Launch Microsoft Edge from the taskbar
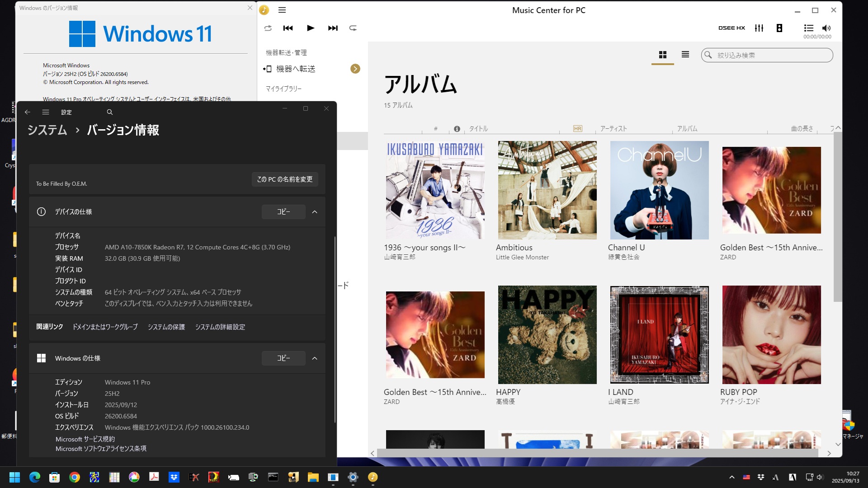This screenshot has width=868, height=488. [x=35, y=477]
